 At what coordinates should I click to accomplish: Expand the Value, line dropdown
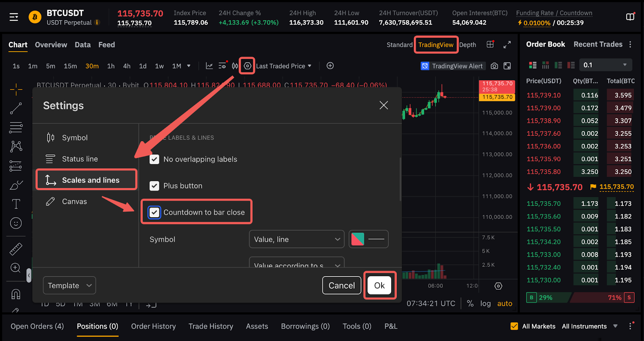pos(297,239)
